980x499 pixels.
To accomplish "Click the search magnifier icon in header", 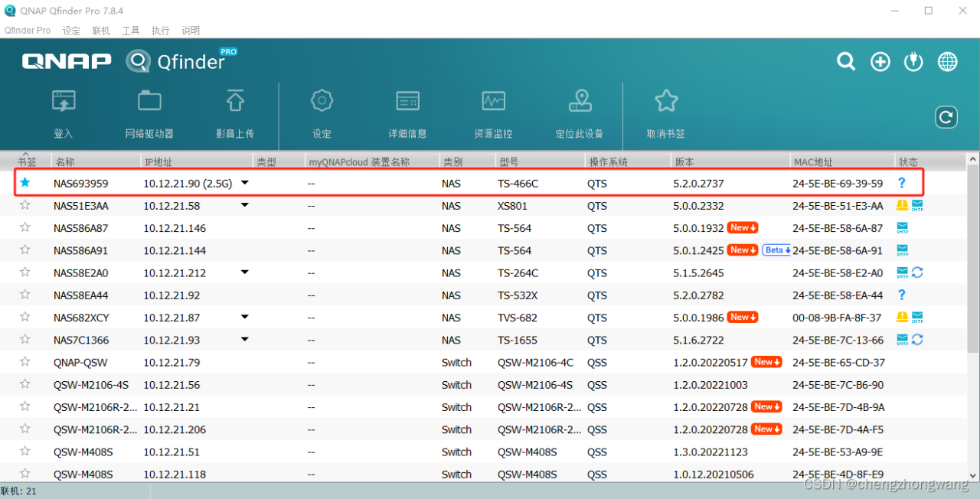I will click(x=846, y=62).
